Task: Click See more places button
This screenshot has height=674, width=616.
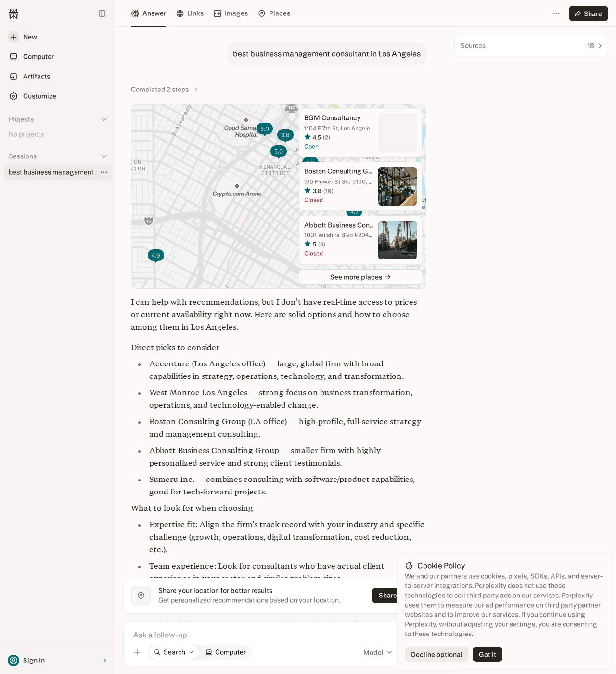Action: (x=360, y=277)
